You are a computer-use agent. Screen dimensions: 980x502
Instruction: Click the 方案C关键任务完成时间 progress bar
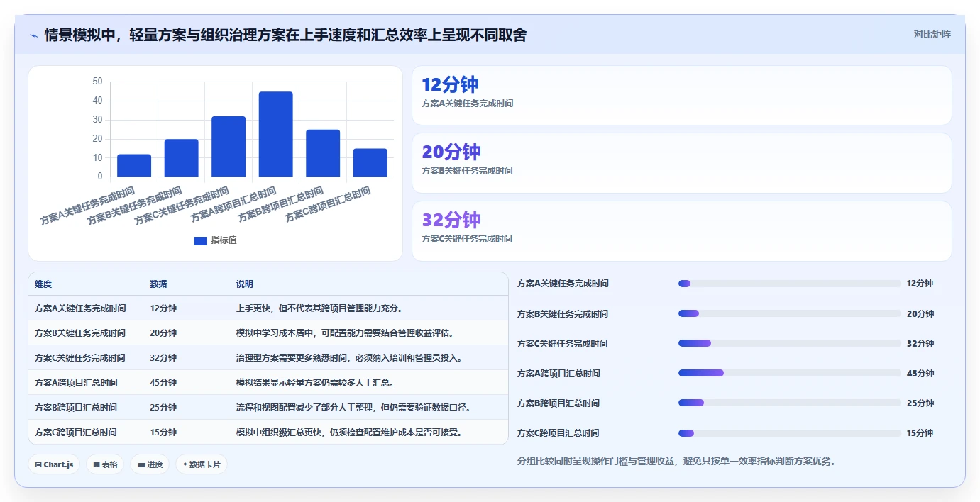point(790,343)
